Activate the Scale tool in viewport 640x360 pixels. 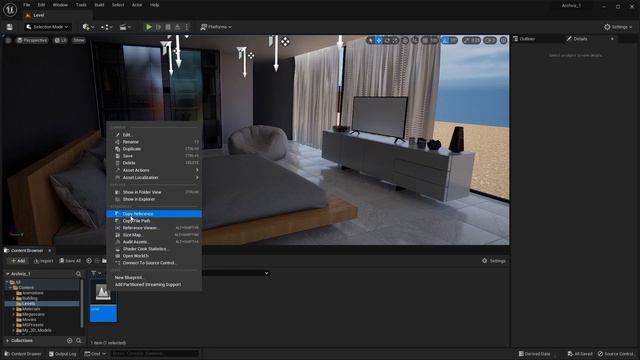point(395,40)
